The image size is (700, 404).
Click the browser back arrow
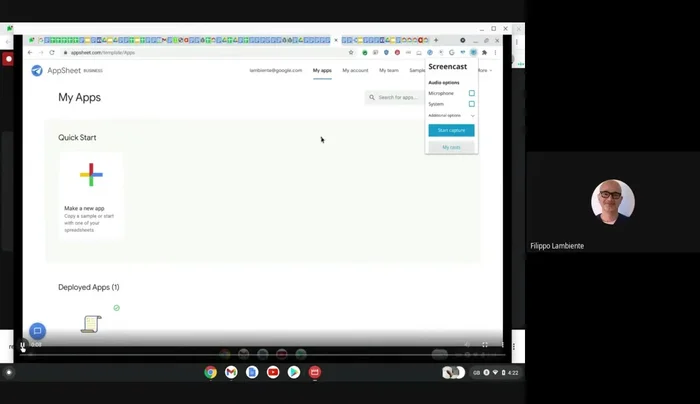click(x=30, y=53)
